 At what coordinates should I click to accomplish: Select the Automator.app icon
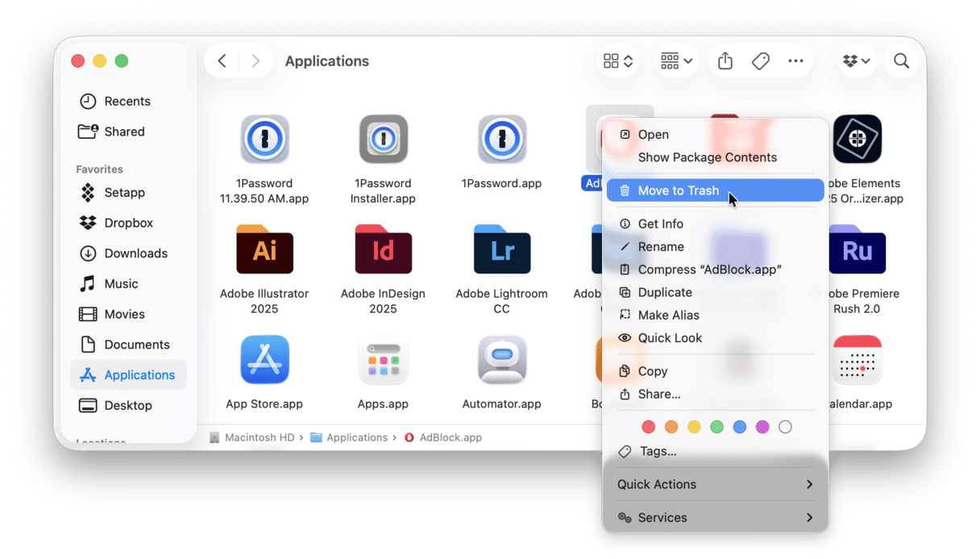pyautogui.click(x=501, y=361)
